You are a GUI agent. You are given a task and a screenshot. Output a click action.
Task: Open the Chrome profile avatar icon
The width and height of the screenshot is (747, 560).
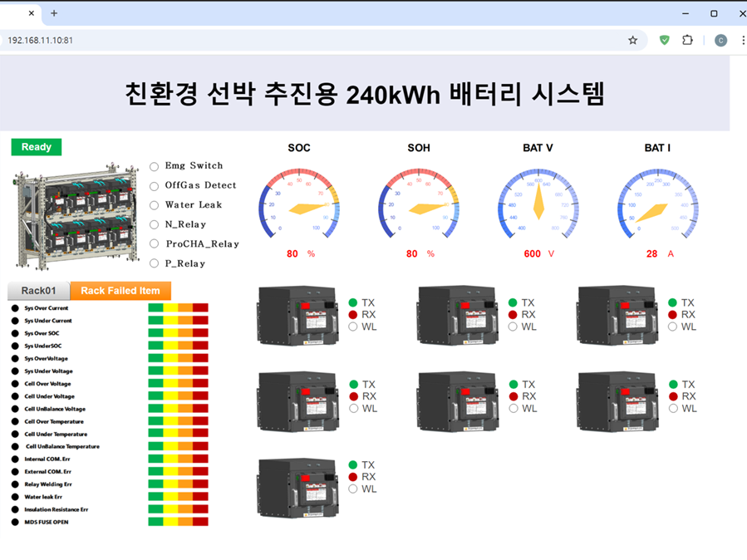(720, 40)
